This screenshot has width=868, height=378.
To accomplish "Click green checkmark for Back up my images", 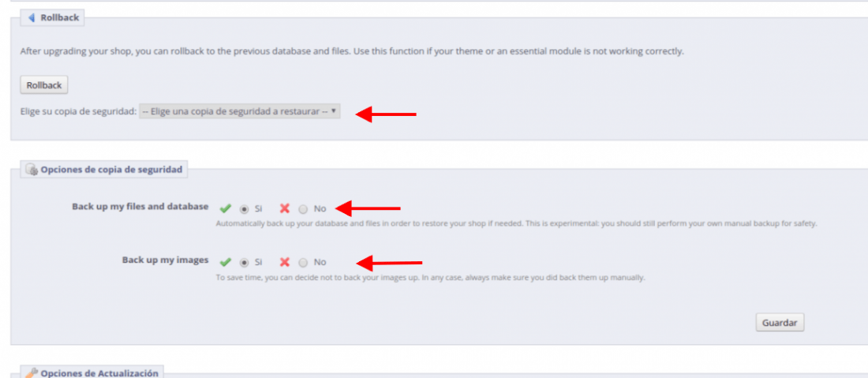I will coord(226,262).
